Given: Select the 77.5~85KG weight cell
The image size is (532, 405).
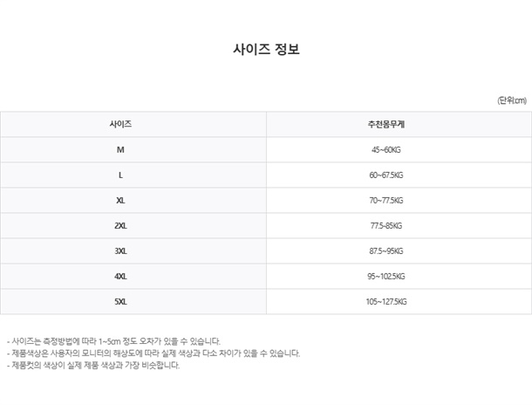Looking at the screenshot, I should pyautogui.click(x=385, y=225).
